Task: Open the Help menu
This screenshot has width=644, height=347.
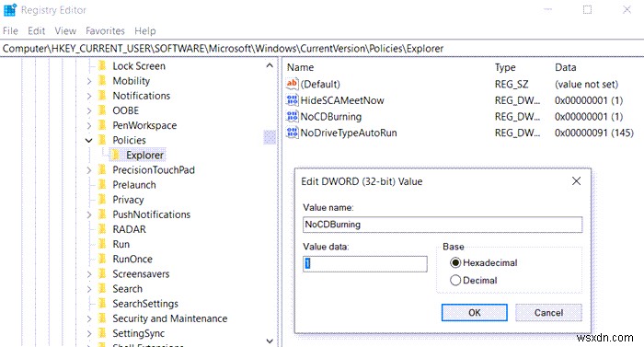Action: point(145,31)
